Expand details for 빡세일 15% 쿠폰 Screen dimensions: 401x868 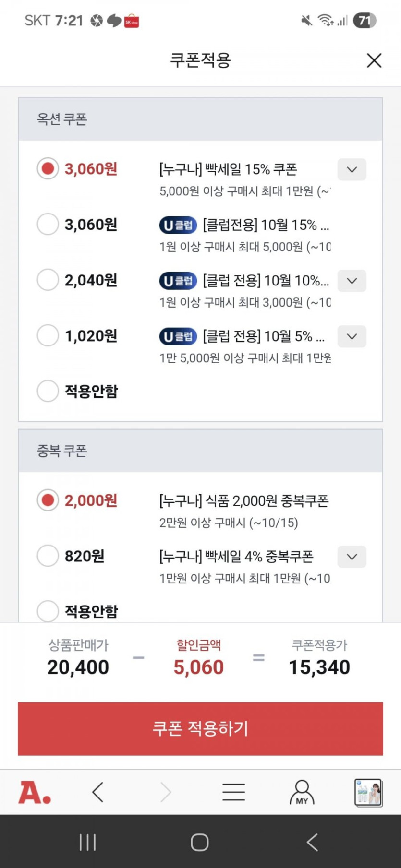click(352, 169)
